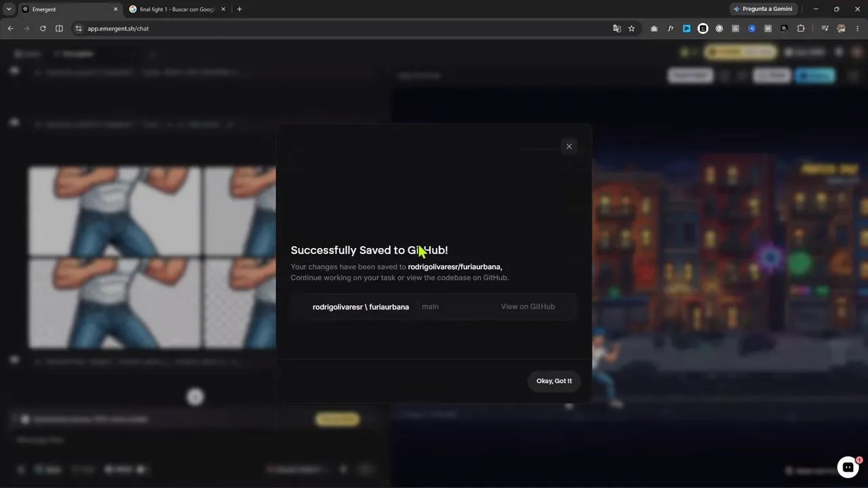Open the Chrome profile avatar
Viewport: 868px width, 488px height.
[842, 28]
